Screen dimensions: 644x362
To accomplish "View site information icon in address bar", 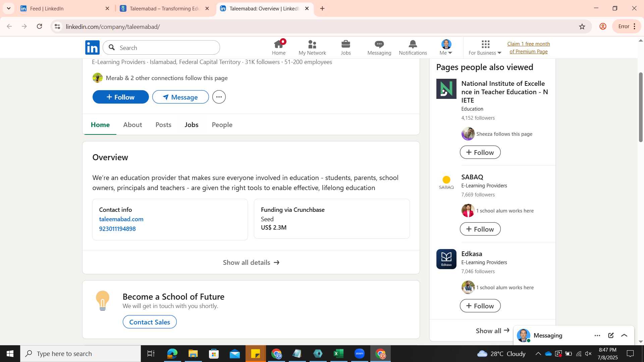I will click(x=57, y=26).
